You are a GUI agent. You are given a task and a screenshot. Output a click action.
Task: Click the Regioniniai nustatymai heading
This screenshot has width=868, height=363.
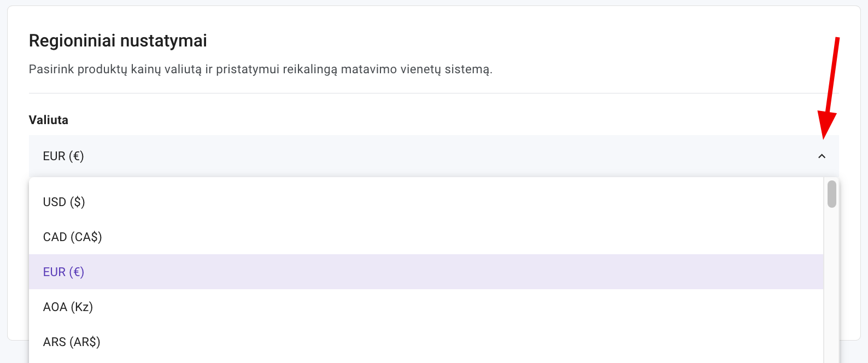point(118,41)
